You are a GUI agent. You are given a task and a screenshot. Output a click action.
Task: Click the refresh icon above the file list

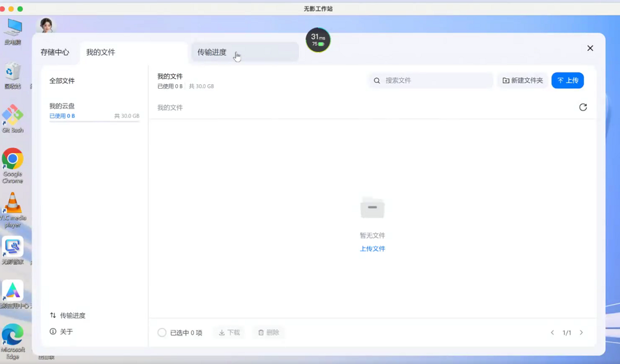pyautogui.click(x=583, y=107)
